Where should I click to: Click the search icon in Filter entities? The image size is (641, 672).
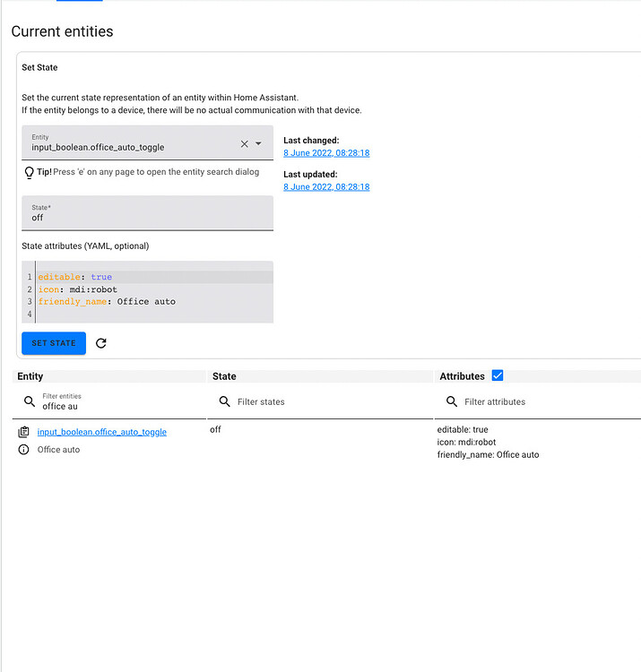pos(30,401)
